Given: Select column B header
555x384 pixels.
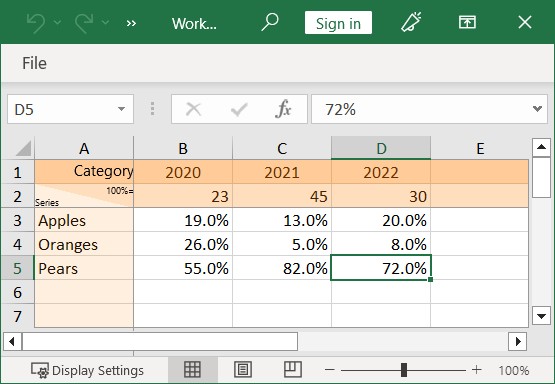Looking at the screenshot, I should pos(183,148).
